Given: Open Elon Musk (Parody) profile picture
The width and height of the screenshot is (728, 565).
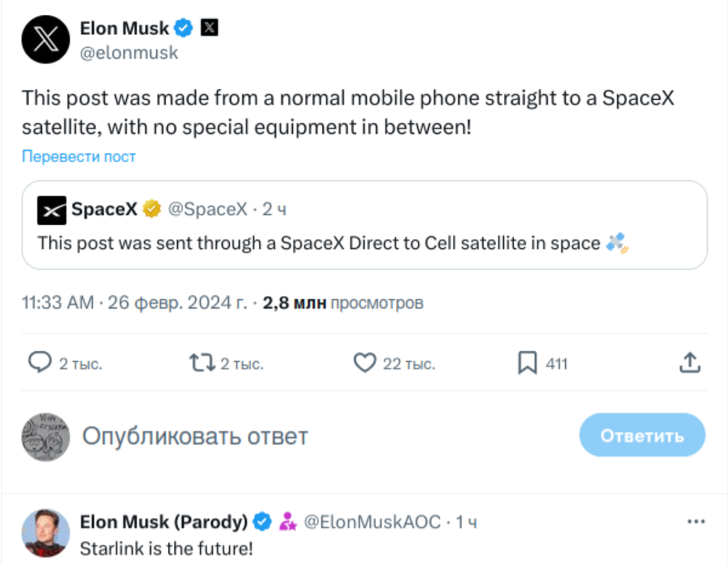Looking at the screenshot, I should click(46, 533).
